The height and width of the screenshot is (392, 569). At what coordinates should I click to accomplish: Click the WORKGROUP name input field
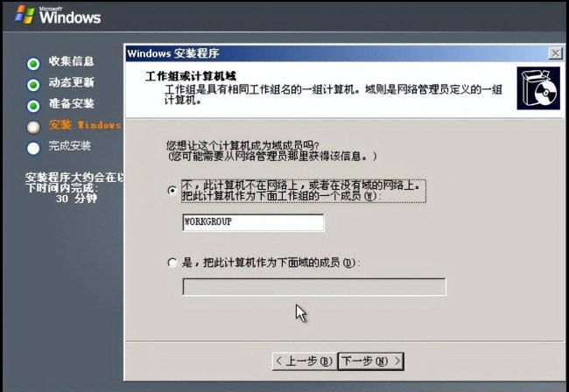coord(253,222)
